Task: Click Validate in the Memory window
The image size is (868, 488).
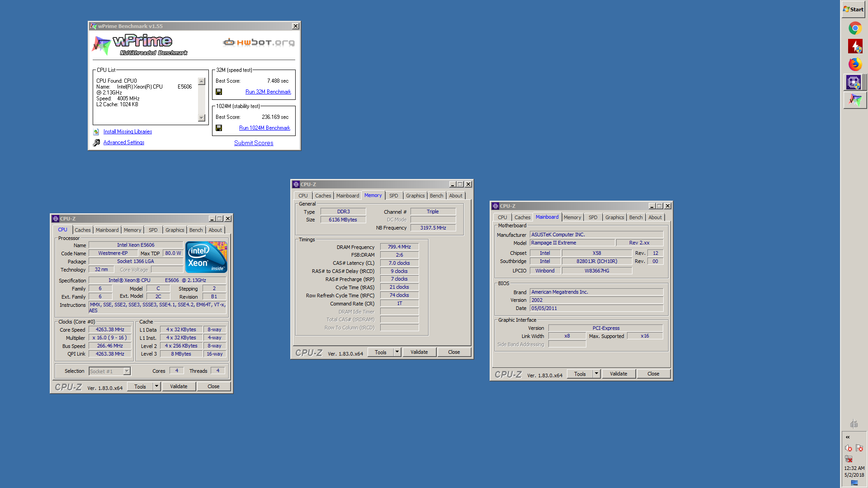Action: (x=419, y=352)
